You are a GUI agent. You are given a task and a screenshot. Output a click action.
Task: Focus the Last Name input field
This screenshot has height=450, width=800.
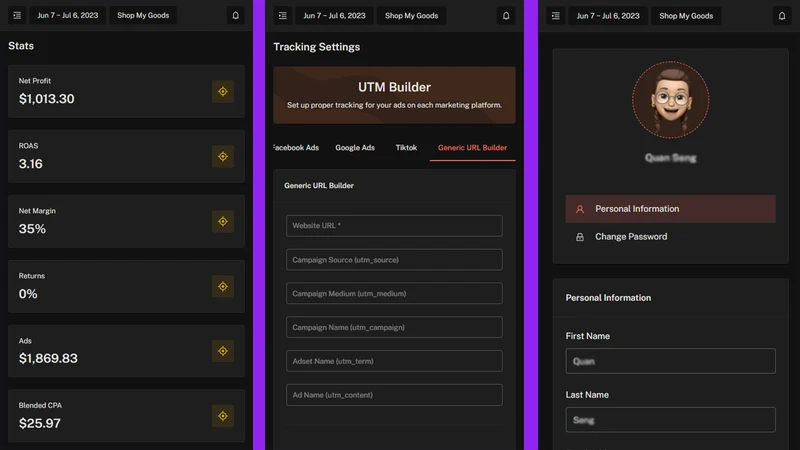click(670, 420)
